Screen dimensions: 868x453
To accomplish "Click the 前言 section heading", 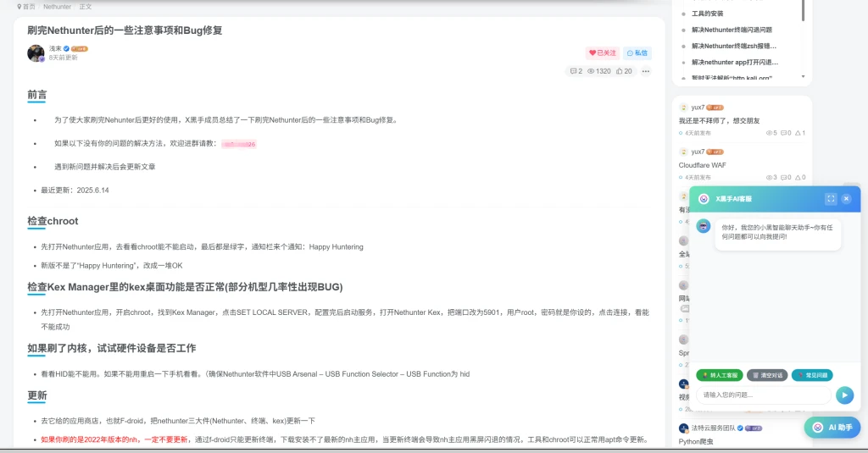I will [37, 95].
